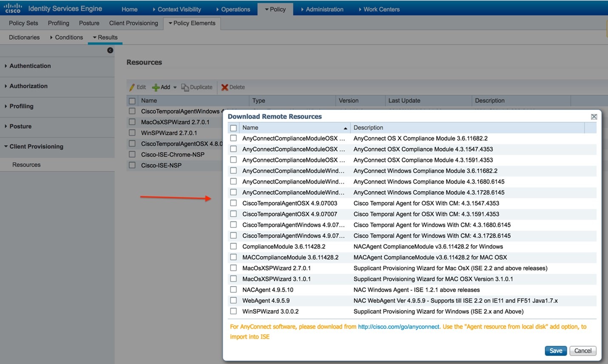Click the Identity Services Engine title
The height and width of the screenshot is (364, 608).
tap(65, 9)
